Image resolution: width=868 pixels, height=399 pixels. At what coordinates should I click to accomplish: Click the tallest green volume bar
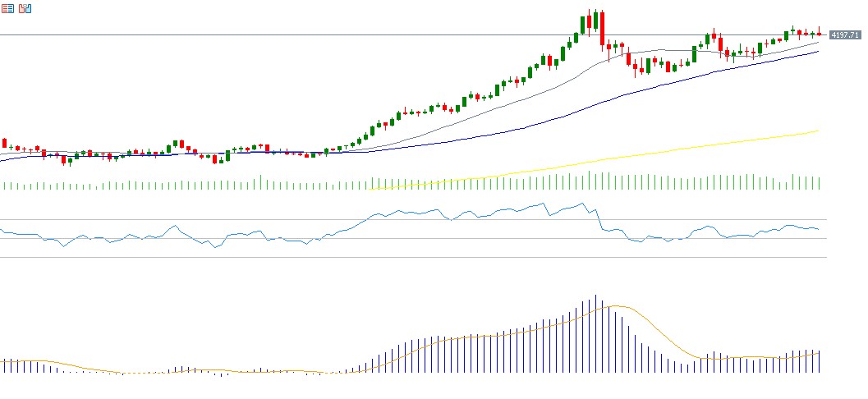coord(589,181)
